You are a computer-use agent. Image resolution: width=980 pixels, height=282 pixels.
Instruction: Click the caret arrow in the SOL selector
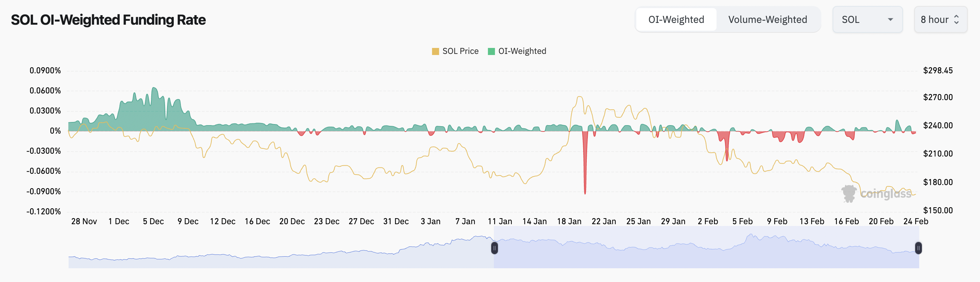tap(890, 19)
